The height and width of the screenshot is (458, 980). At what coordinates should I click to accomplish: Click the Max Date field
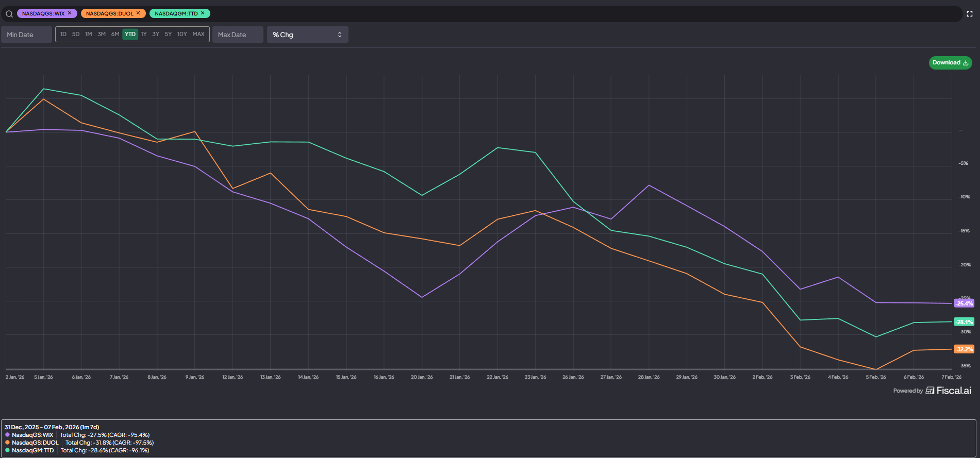click(238, 35)
